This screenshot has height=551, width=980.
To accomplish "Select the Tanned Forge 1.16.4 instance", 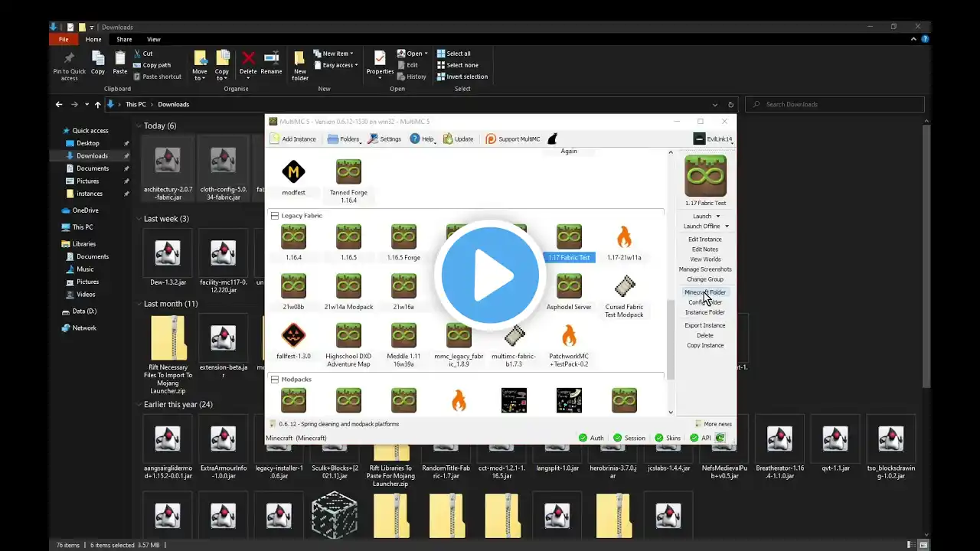I will (348, 179).
